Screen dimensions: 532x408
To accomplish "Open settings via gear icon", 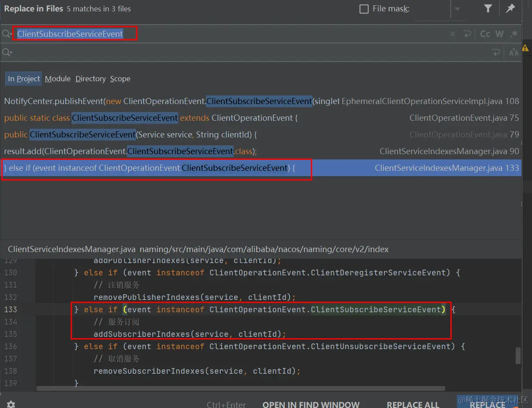I will [11, 404].
